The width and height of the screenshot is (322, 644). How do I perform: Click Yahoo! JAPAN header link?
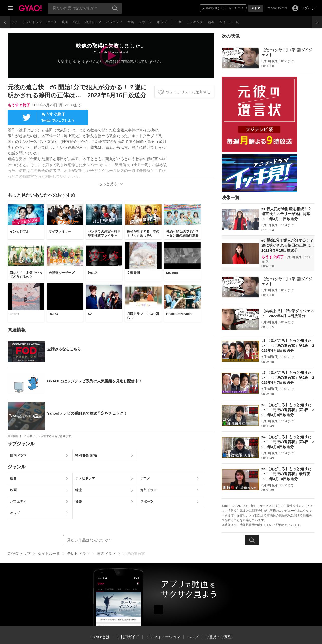click(x=277, y=8)
